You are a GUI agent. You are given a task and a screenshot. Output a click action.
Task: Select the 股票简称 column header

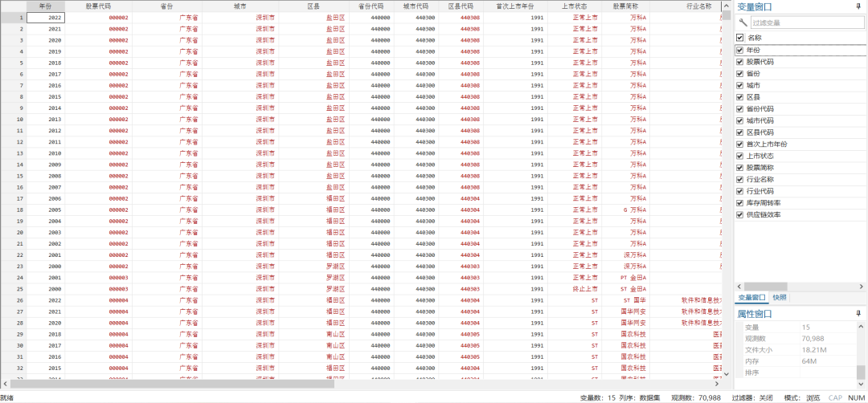[x=625, y=6]
